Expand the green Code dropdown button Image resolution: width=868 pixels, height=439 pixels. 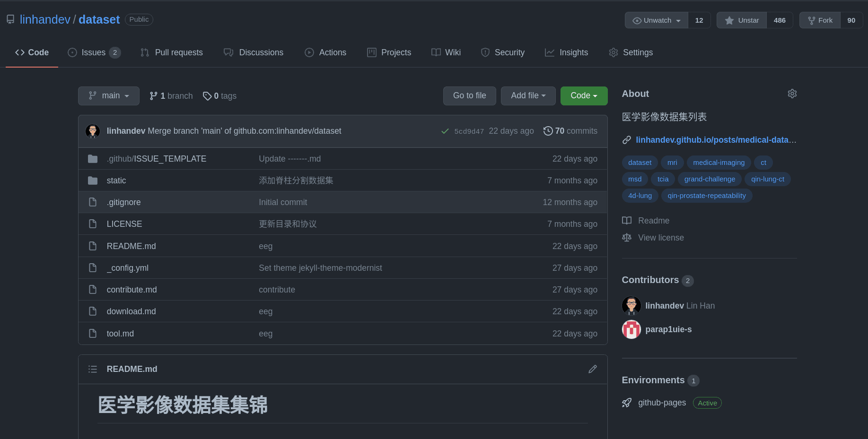584,96
